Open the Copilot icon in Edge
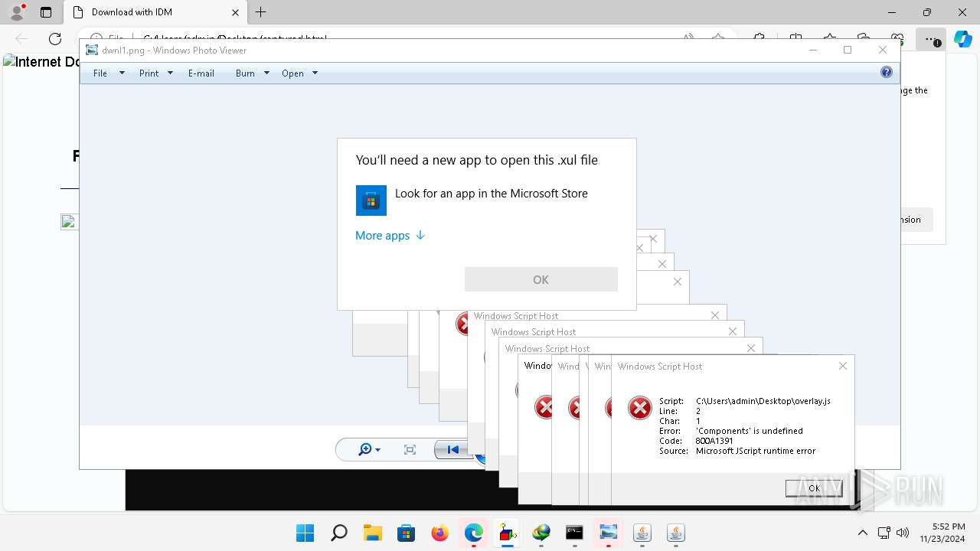980x551 pixels. (x=962, y=38)
